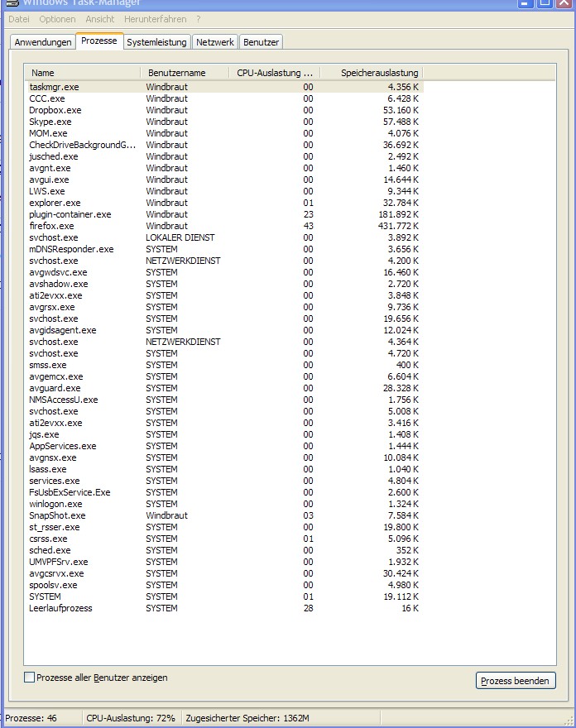Select the Dropbox.exe process

(224, 110)
